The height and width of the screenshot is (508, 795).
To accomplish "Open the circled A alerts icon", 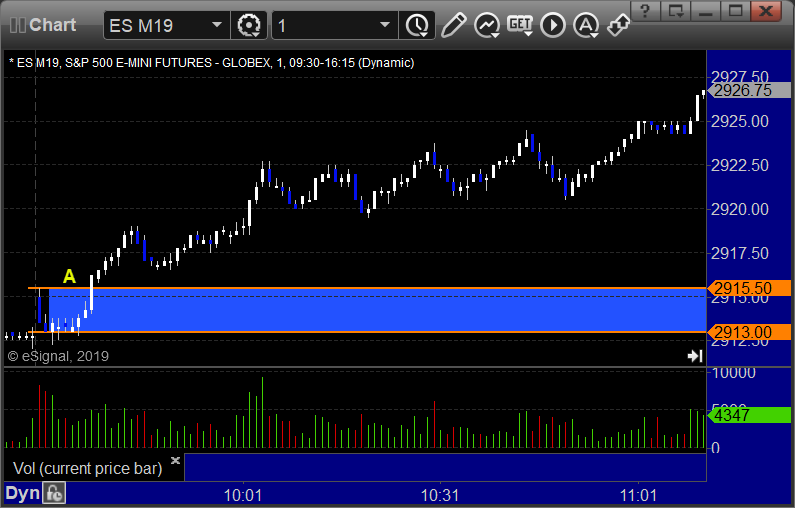I will [586, 24].
